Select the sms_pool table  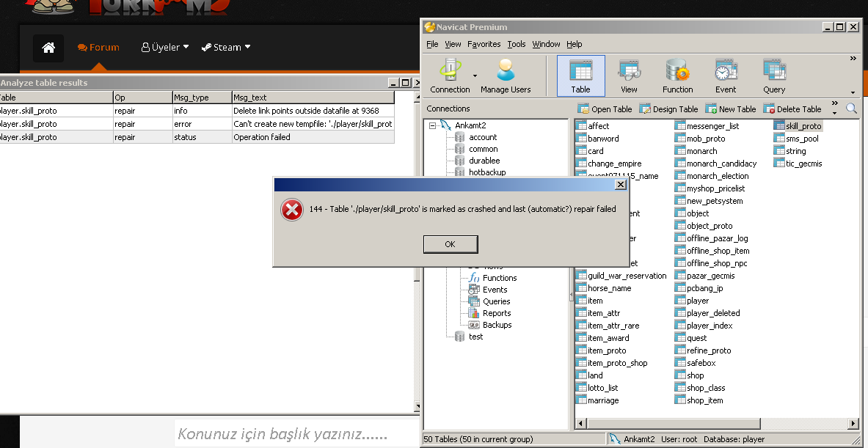click(796, 139)
